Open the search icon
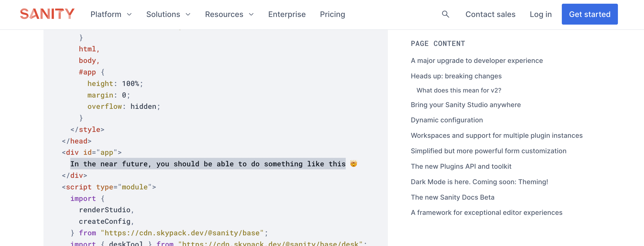Screen dimensions: 644x246 445,14
